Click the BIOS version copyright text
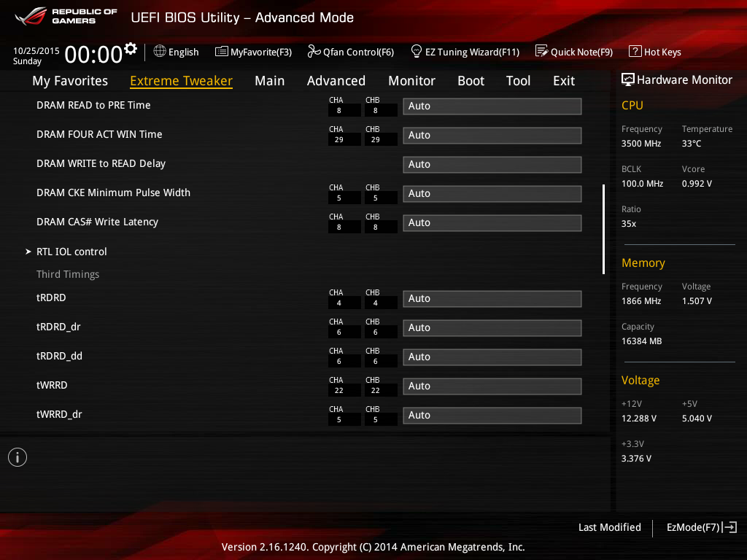This screenshot has width=747, height=560. click(x=373, y=547)
